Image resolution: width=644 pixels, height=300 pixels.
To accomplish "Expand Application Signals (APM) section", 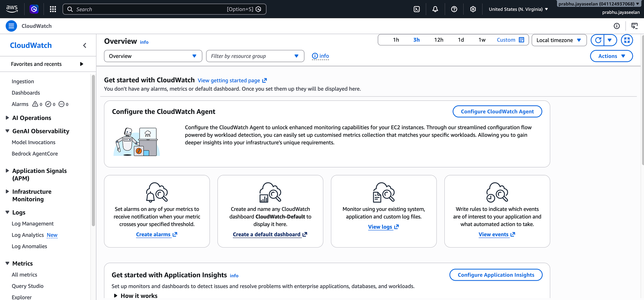I will [x=7, y=170].
